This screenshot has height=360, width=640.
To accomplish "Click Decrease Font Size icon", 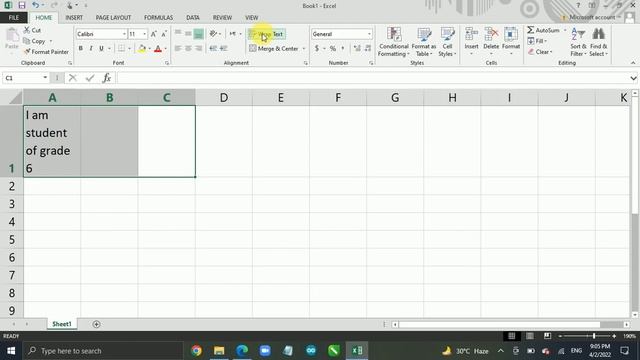I will (164, 34).
